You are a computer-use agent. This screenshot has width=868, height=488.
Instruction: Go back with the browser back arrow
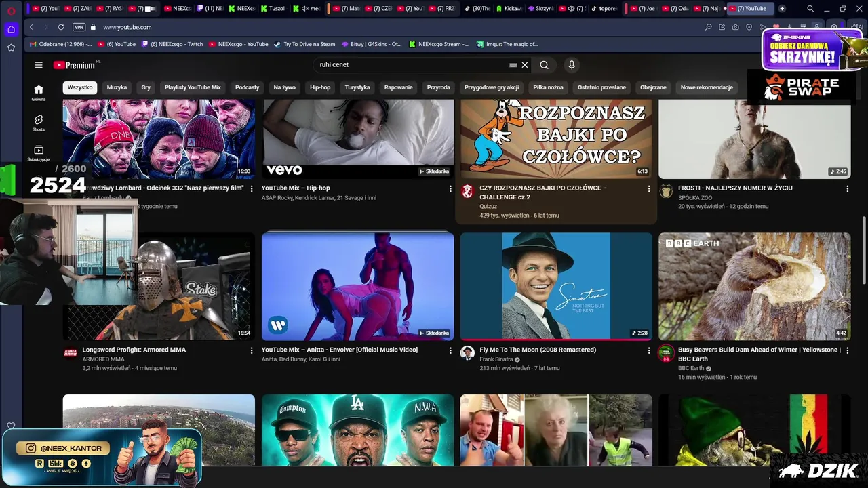tap(31, 27)
